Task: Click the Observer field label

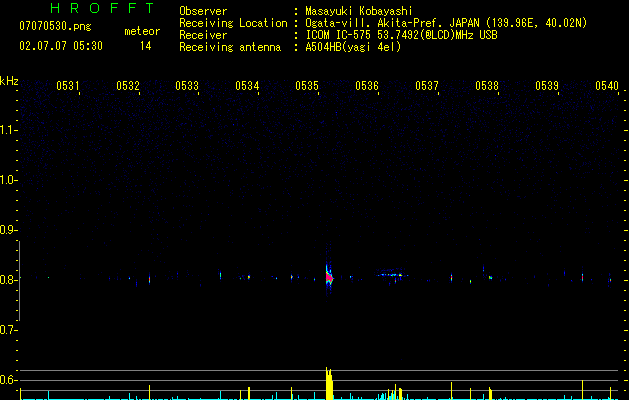Action: point(203,11)
